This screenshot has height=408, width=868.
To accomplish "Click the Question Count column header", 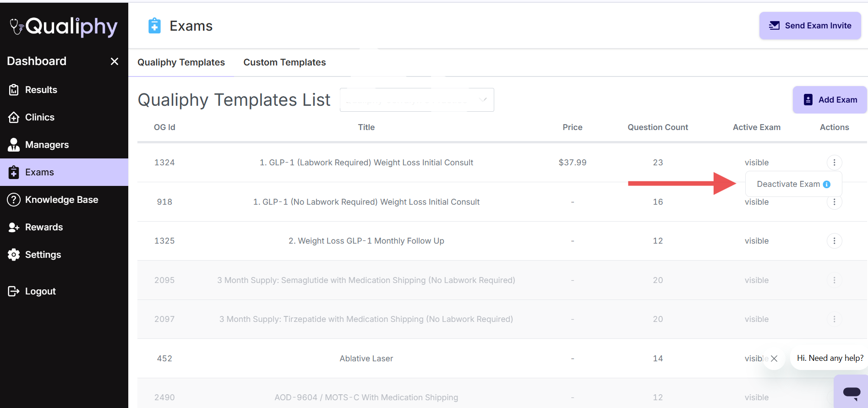I will (658, 127).
